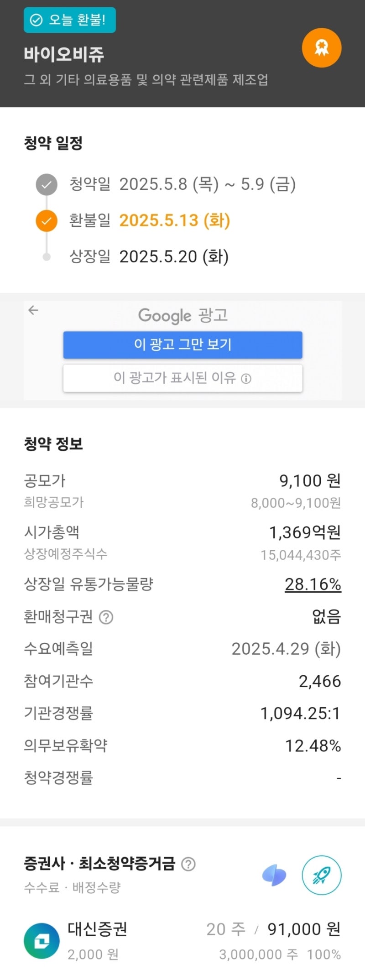The image size is (365, 980).
Task: Tap the 대신증권 logo icon
Action: click(x=42, y=941)
